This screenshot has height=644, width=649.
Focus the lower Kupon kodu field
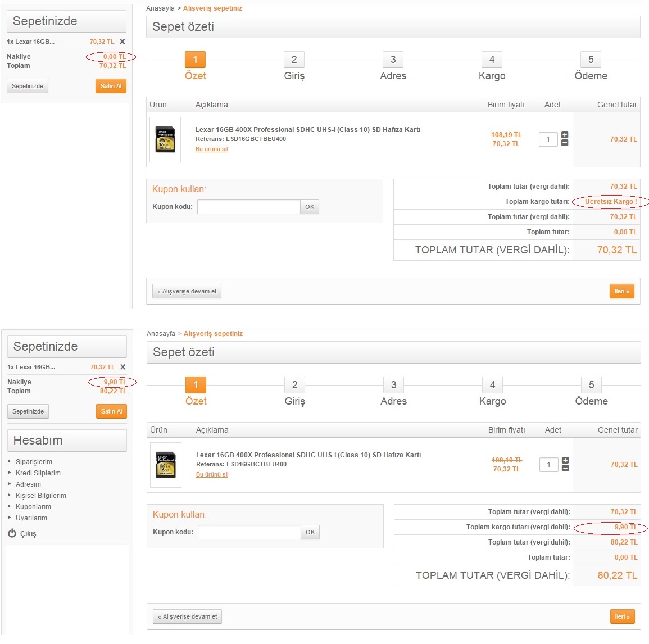tap(249, 532)
